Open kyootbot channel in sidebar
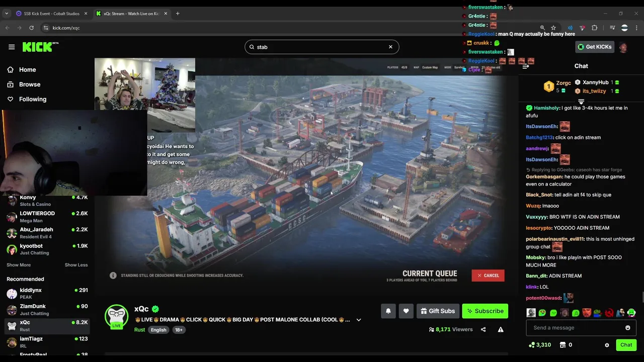Viewport: 644px width, 362px height. [47, 249]
